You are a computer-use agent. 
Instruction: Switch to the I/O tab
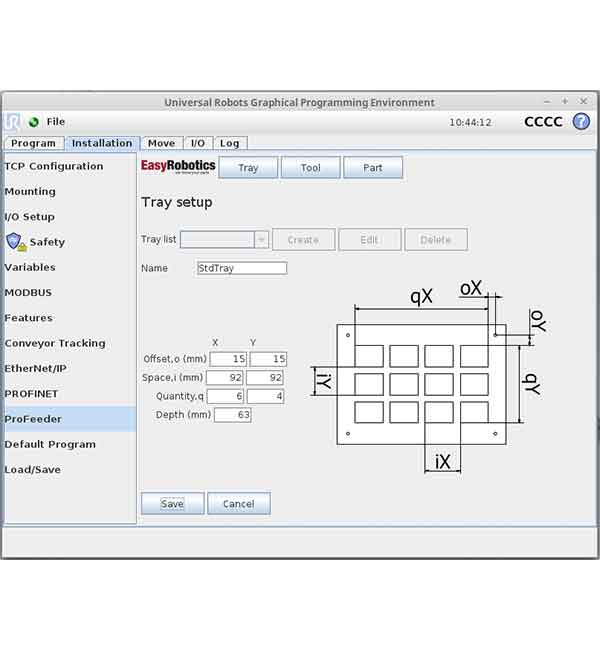coord(198,143)
